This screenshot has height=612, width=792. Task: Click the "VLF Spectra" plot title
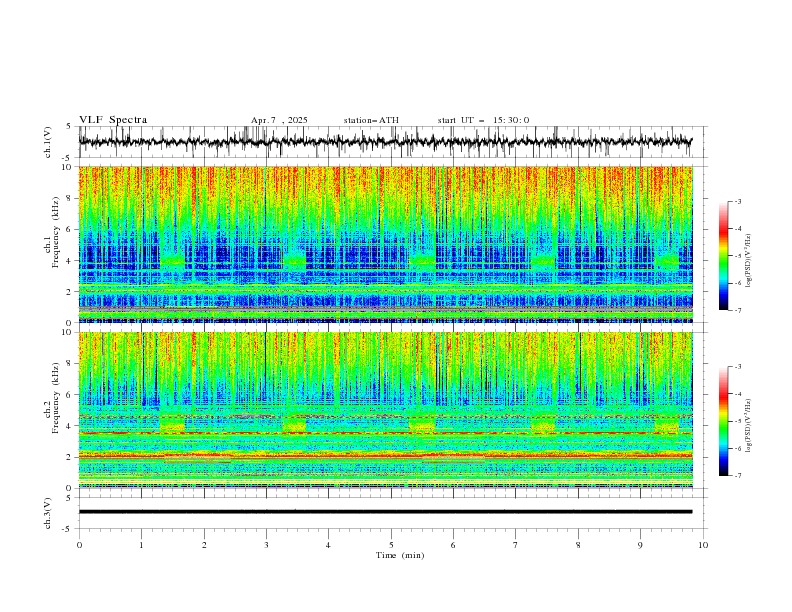(x=113, y=120)
